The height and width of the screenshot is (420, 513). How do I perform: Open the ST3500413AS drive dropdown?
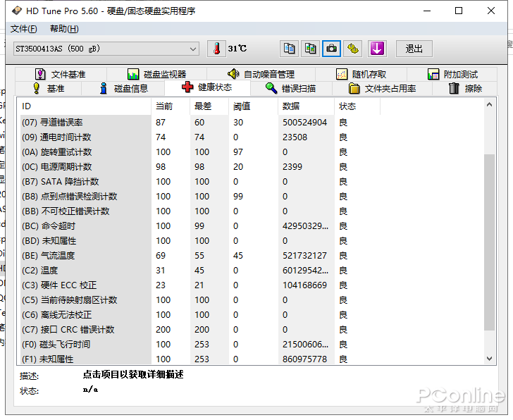106,49
